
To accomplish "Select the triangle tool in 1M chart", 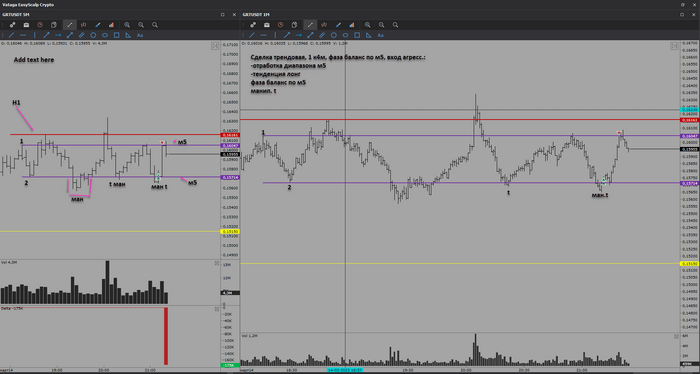I will [x=369, y=35].
